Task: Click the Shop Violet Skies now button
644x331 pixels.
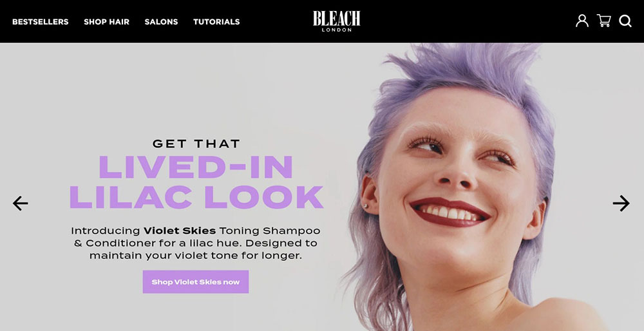Action: click(x=196, y=281)
